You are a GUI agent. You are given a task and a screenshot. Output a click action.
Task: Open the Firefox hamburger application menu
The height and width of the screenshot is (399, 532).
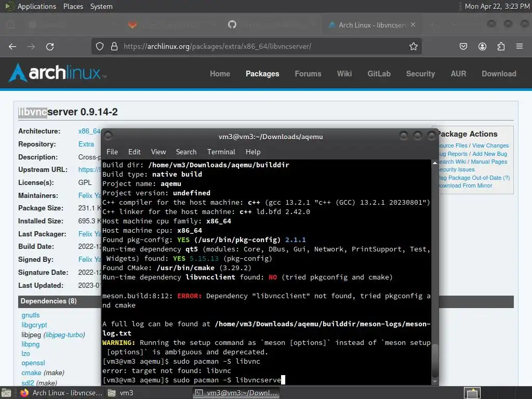click(x=520, y=46)
